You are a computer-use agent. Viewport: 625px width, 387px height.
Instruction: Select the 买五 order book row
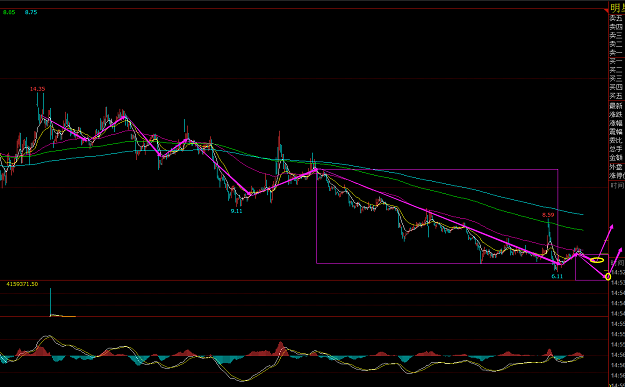point(617,96)
